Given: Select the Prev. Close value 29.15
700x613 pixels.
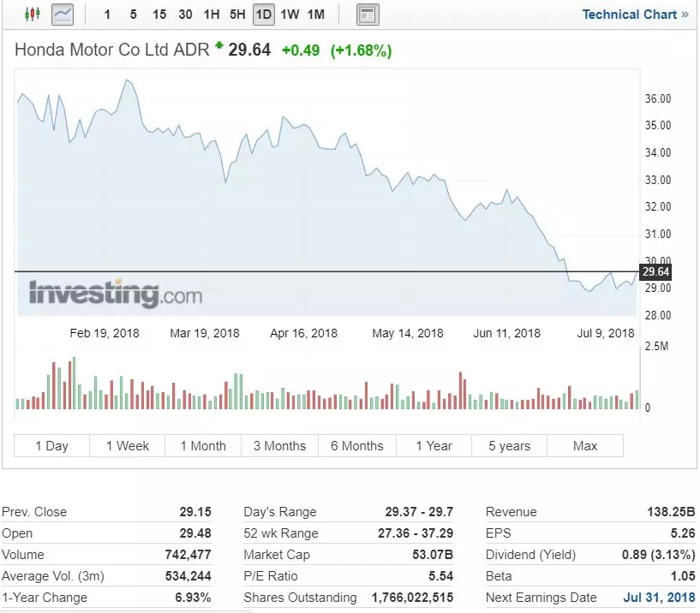Looking at the screenshot, I should (195, 512).
